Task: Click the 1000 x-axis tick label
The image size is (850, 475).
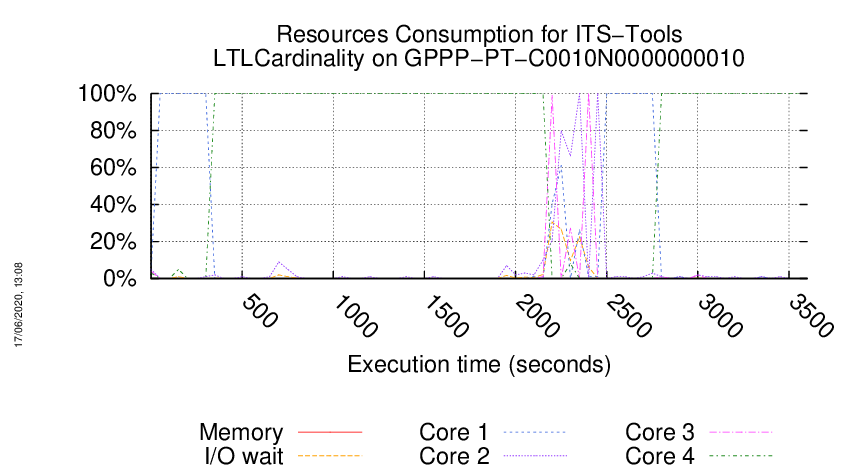Action: point(356,316)
